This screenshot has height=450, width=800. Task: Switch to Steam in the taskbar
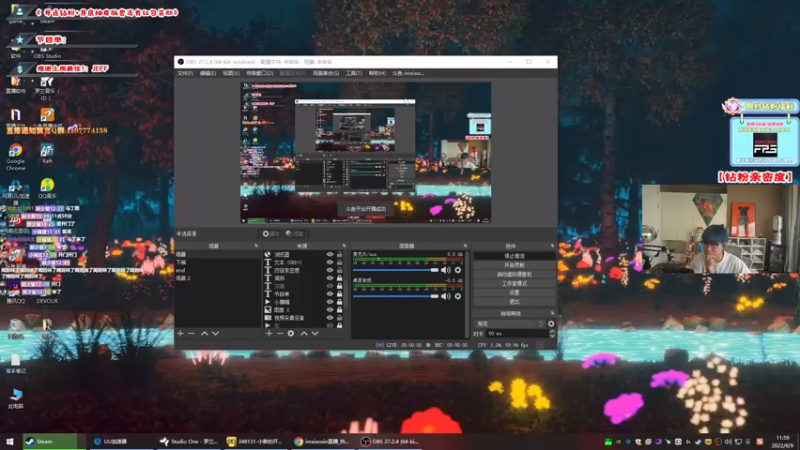coord(50,441)
